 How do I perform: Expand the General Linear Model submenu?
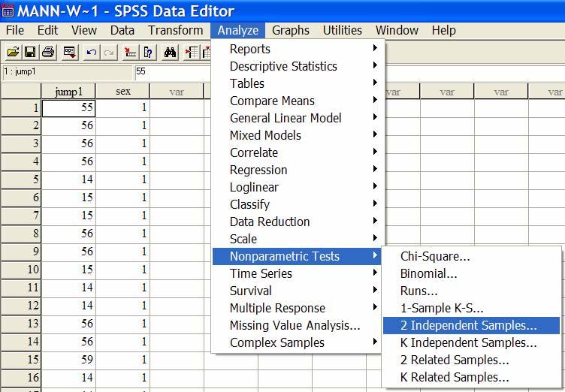pos(297,118)
